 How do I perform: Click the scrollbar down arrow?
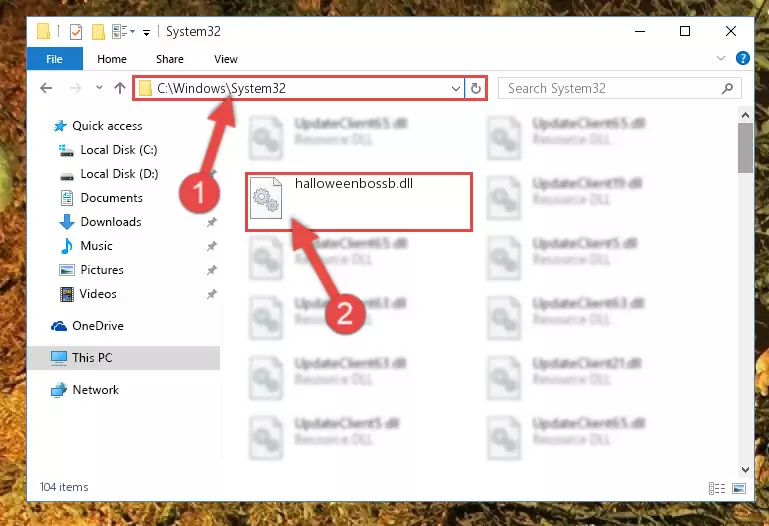[745, 470]
